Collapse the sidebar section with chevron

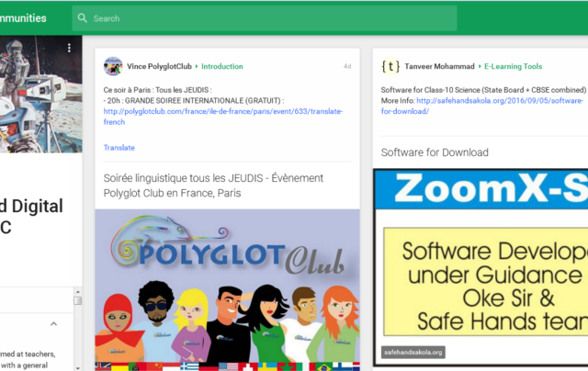(x=53, y=324)
